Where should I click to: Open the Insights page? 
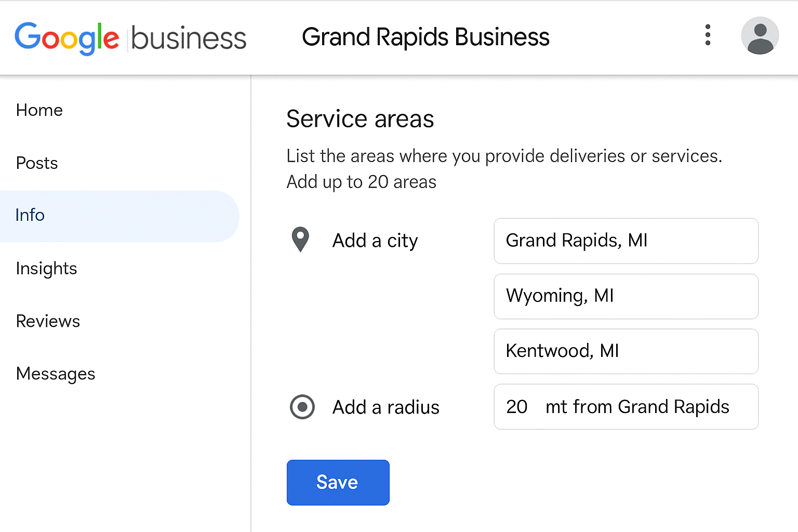coord(46,269)
